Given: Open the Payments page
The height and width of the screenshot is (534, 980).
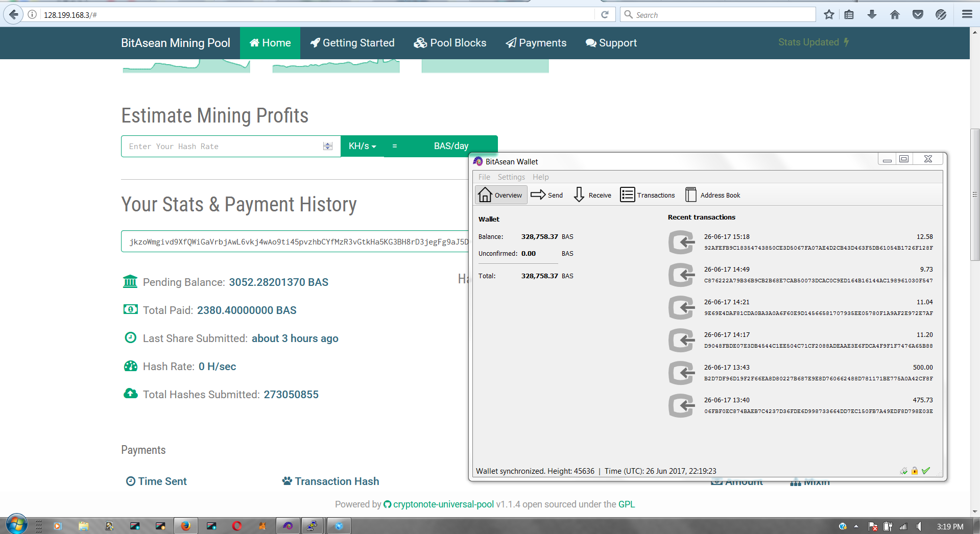Looking at the screenshot, I should coord(536,43).
